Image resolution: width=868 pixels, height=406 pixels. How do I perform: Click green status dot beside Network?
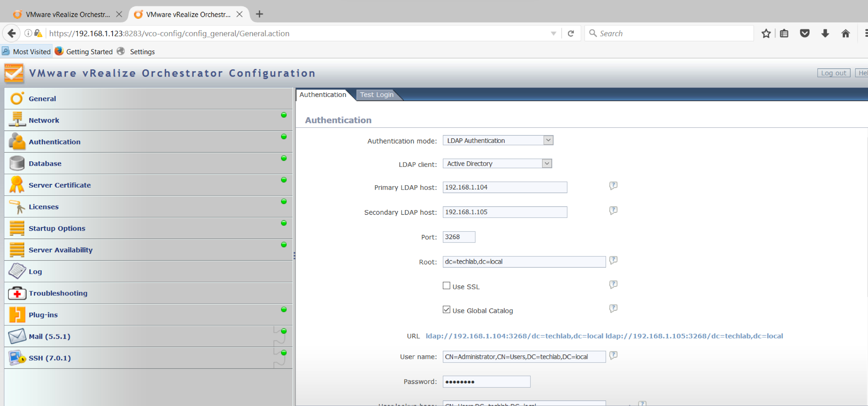point(284,115)
